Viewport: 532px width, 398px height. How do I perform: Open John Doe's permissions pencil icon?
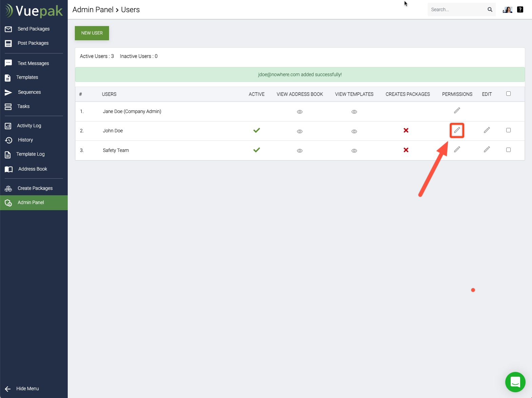457,130
